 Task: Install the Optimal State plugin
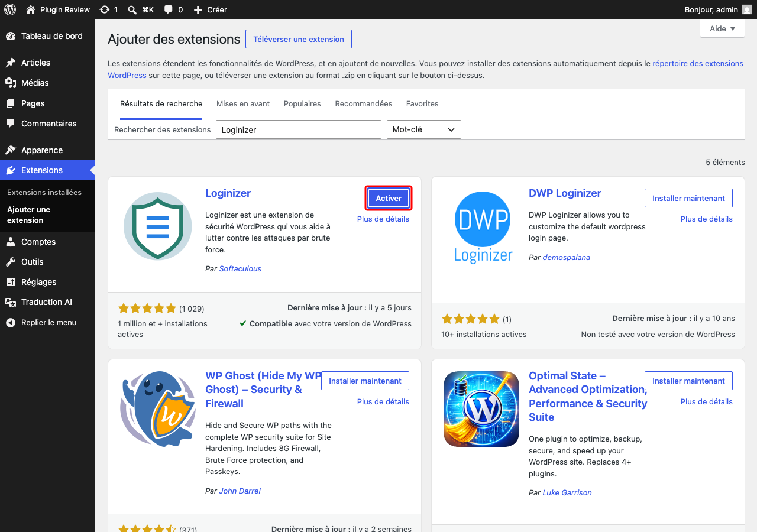coord(688,381)
